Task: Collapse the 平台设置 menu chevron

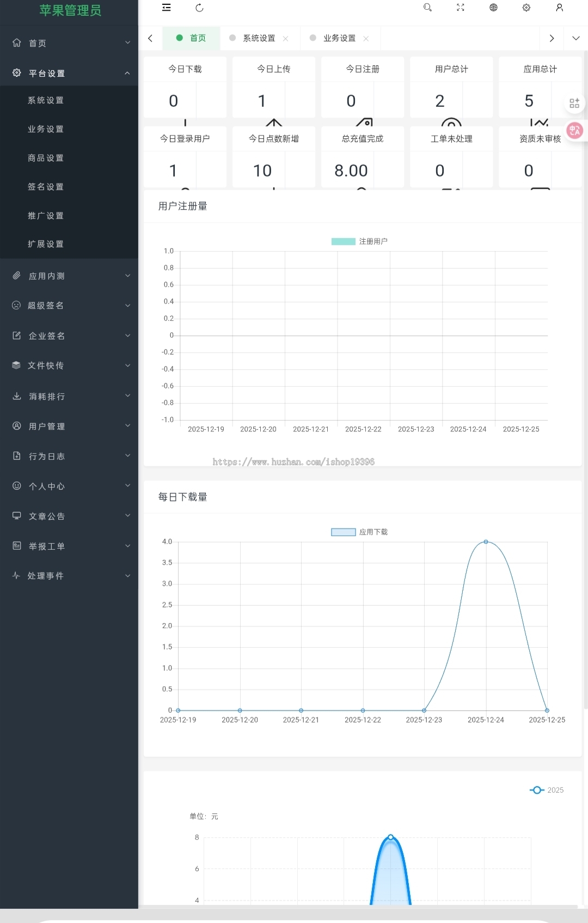Action: (127, 73)
